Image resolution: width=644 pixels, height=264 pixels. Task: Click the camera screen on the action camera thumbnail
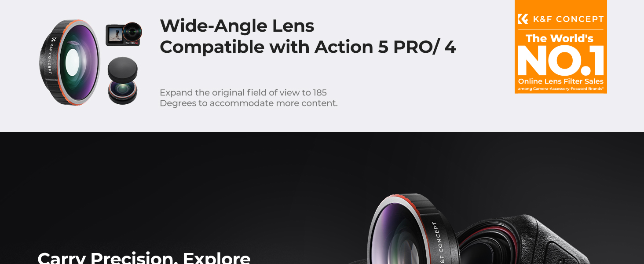(114, 34)
